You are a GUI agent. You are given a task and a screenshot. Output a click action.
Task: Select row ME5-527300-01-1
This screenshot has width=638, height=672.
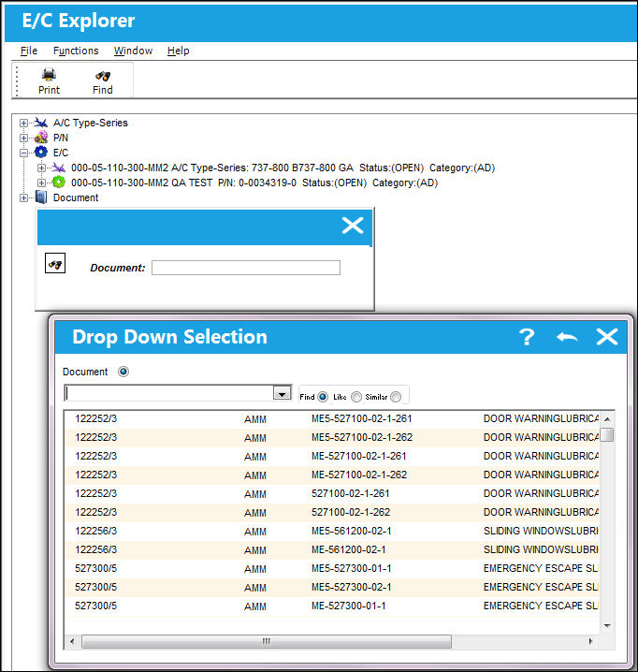[x=332, y=569]
